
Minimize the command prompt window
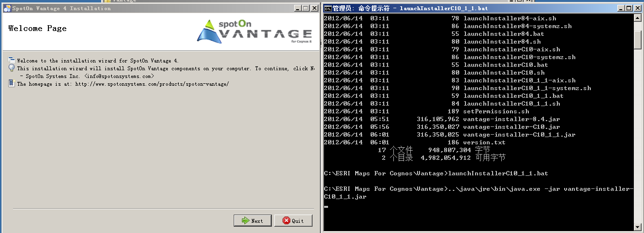[x=620, y=8]
